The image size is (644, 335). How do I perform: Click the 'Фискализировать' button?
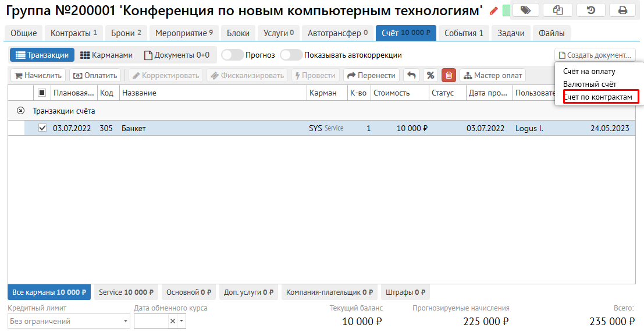coord(248,75)
